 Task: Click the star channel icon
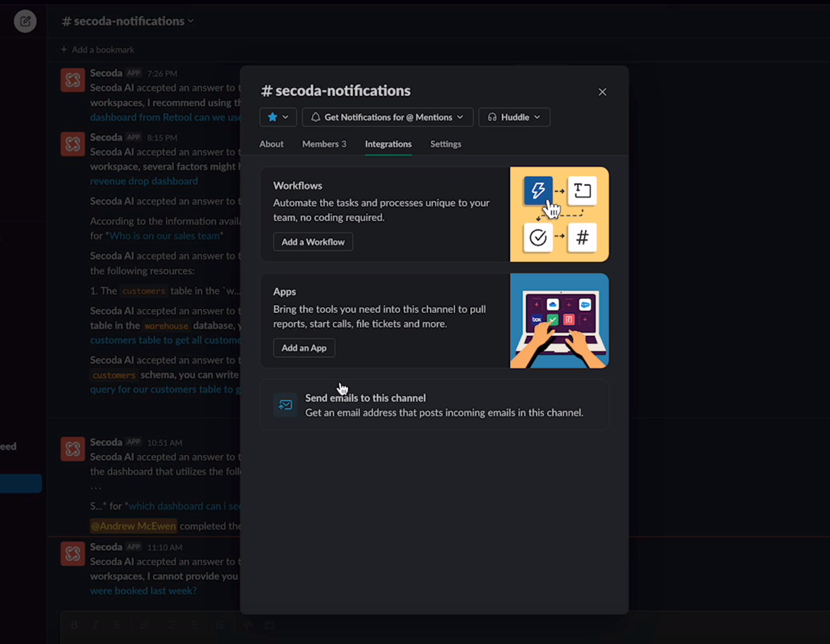tap(272, 117)
